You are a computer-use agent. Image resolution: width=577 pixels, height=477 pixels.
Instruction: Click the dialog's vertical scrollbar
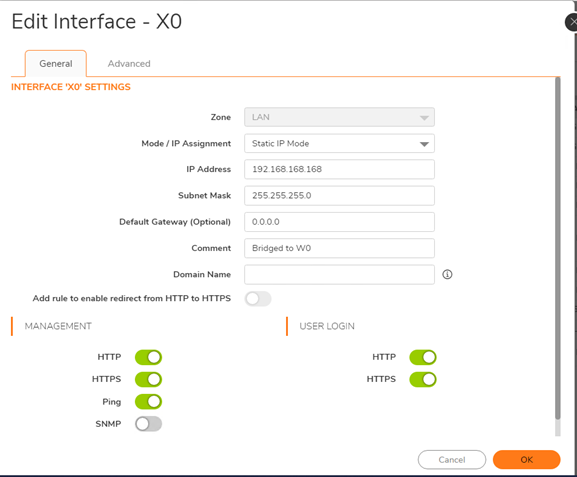pos(557,248)
